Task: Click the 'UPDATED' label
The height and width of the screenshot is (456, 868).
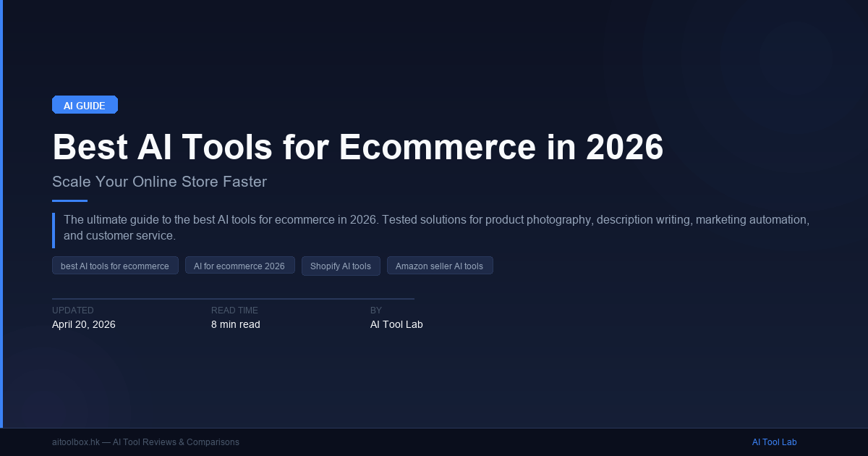Action: pyautogui.click(x=73, y=311)
